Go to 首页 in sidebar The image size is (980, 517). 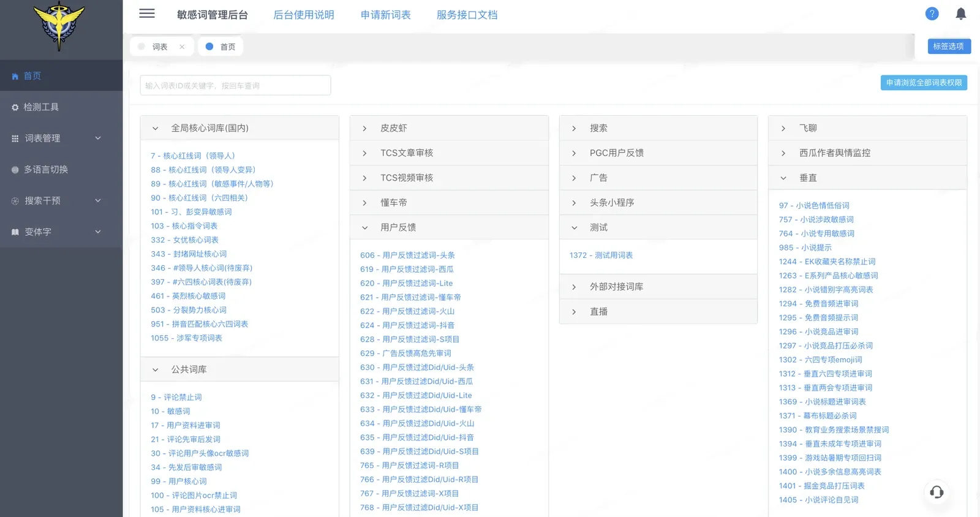coord(61,76)
